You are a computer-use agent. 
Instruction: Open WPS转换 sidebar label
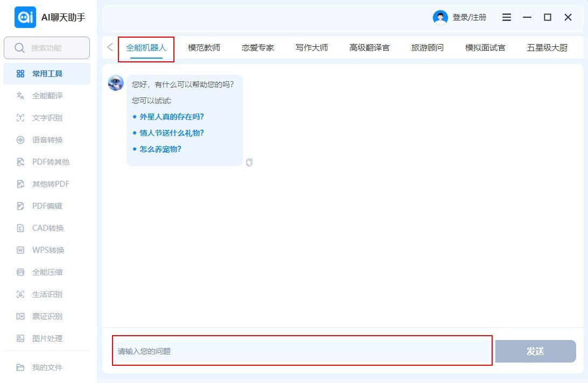[x=48, y=250]
